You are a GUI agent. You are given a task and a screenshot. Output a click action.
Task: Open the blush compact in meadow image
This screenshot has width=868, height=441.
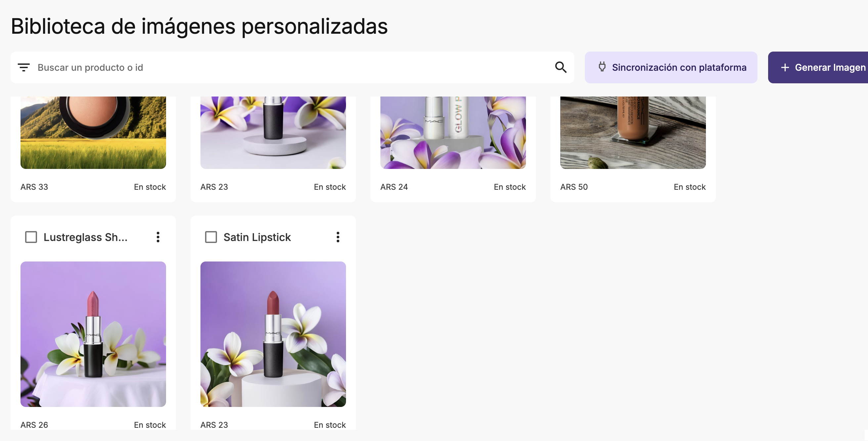click(x=93, y=133)
